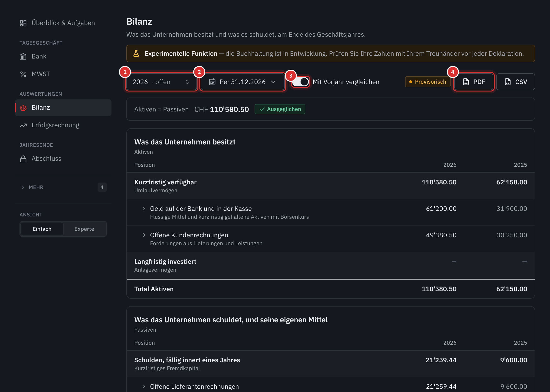The image size is (550, 392).
Task: Toggle Mit Vorjahr vergleichen switch
Action: click(300, 82)
